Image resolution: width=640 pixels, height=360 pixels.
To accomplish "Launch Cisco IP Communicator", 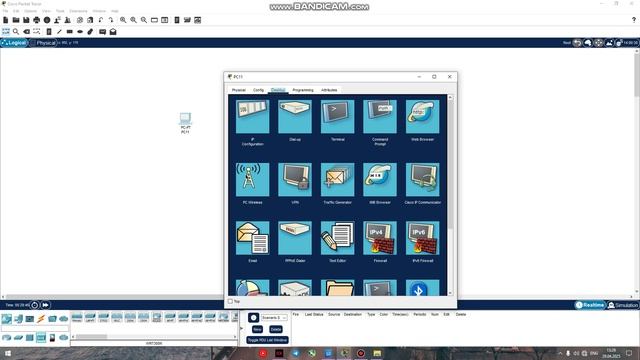I will point(422,180).
